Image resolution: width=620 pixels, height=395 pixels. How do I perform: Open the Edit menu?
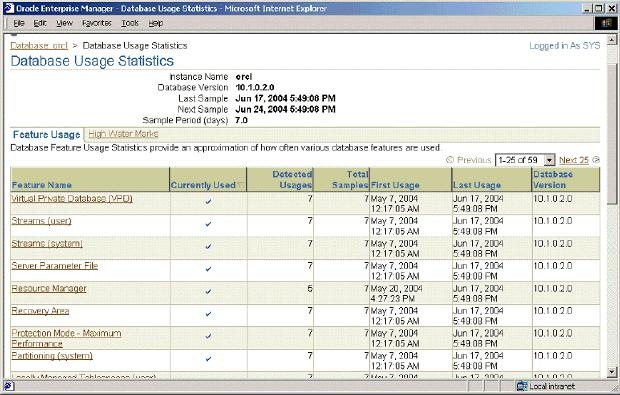(40, 23)
